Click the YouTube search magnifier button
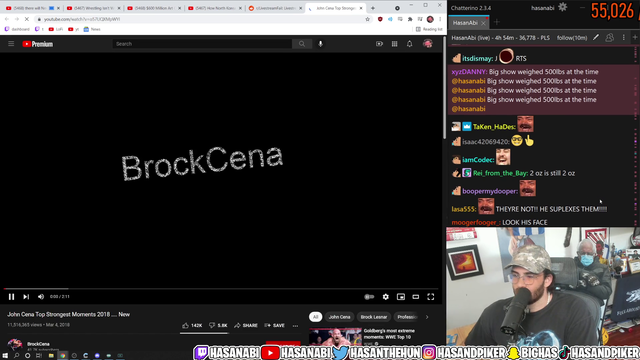 point(302,44)
